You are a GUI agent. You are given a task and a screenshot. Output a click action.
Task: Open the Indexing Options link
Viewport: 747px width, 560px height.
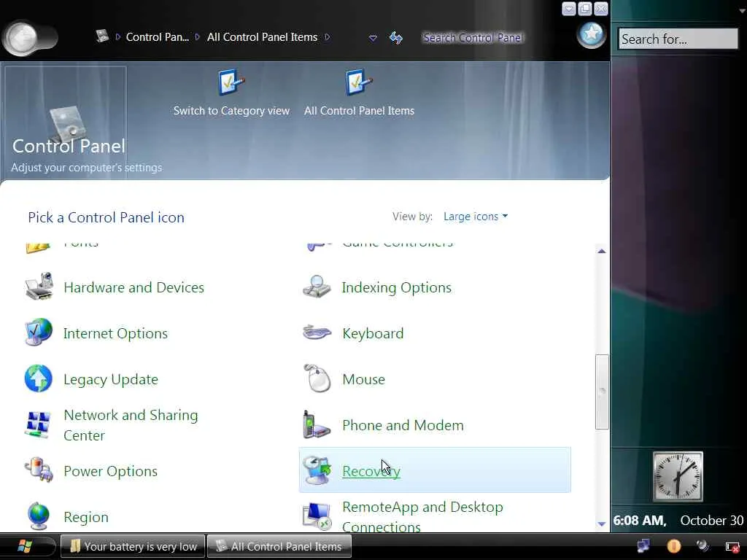(397, 287)
